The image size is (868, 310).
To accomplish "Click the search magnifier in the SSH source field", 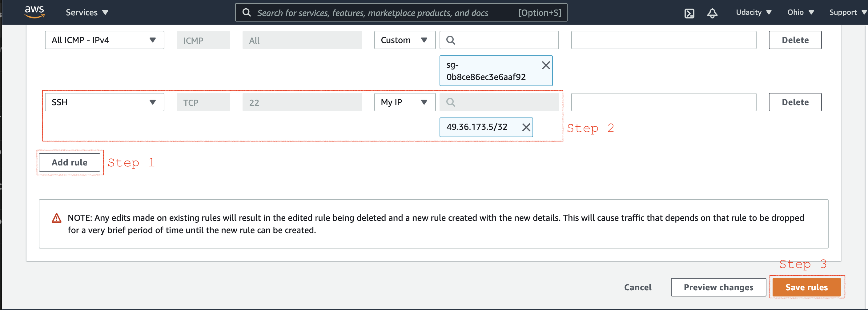I will pyautogui.click(x=450, y=102).
